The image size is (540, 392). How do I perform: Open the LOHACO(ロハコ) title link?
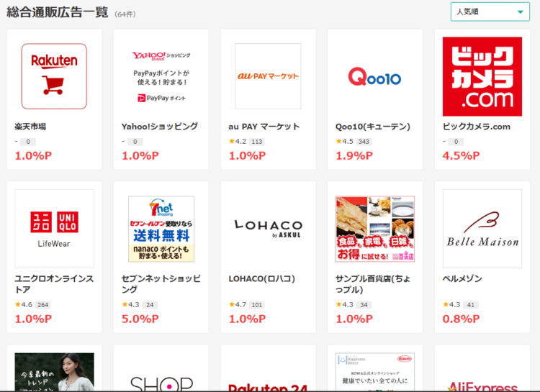[x=262, y=279]
